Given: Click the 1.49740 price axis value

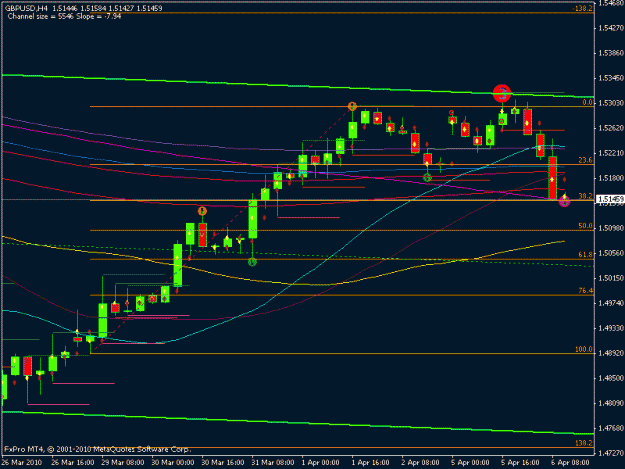Looking at the screenshot, I should pos(611,303).
